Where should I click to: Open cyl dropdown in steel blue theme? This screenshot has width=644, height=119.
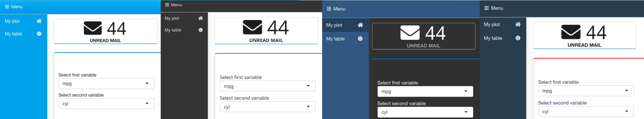(x=425, y=112)
